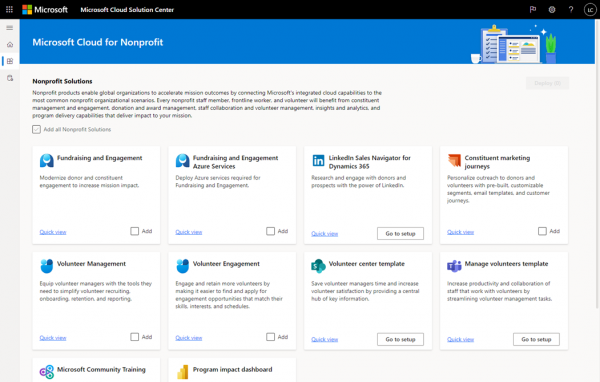600x382 pixels.
Task: Click the Microsoft logo
Action: tap(45, 10)
